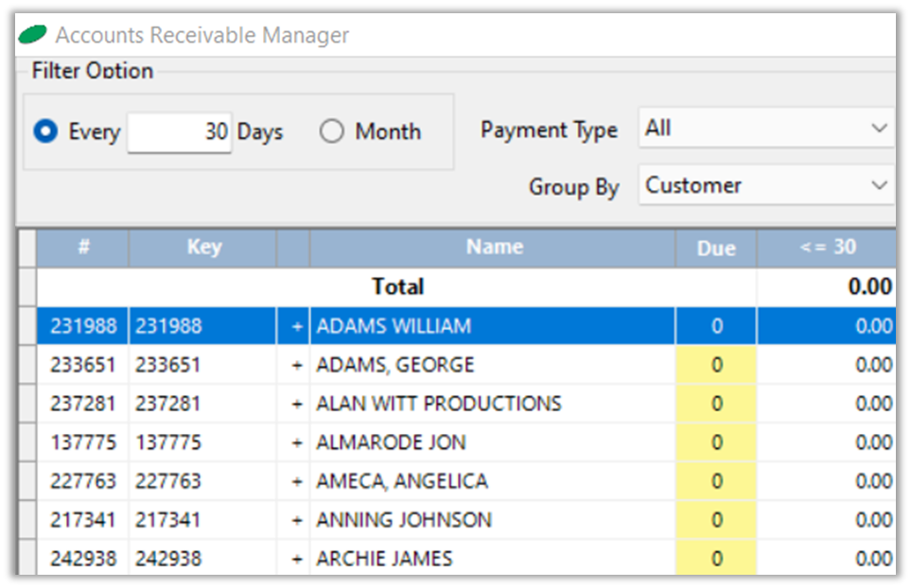Sort by the Name column header
The width and height of the screenshot is (911, 588).
(493, 247)
